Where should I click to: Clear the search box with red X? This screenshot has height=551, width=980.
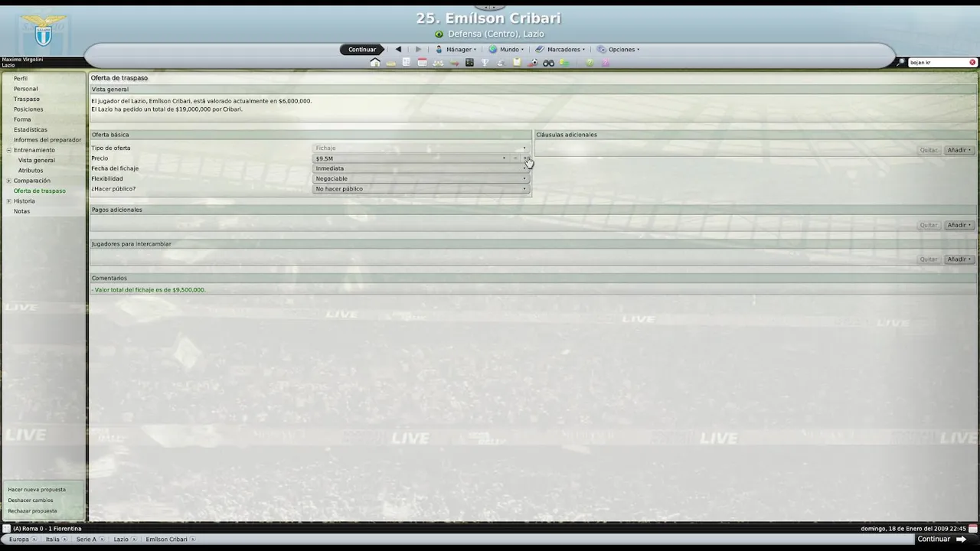pyautogui.click(x=972, y=62)
